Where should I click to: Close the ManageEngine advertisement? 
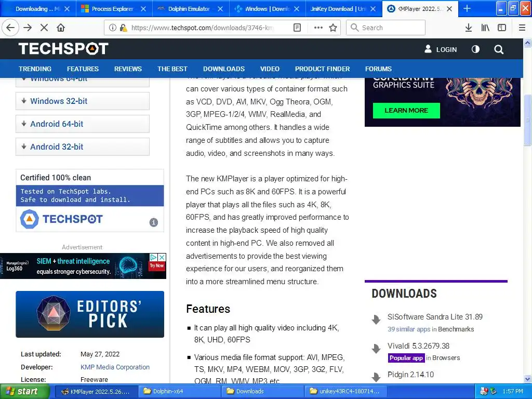[162, 257]
